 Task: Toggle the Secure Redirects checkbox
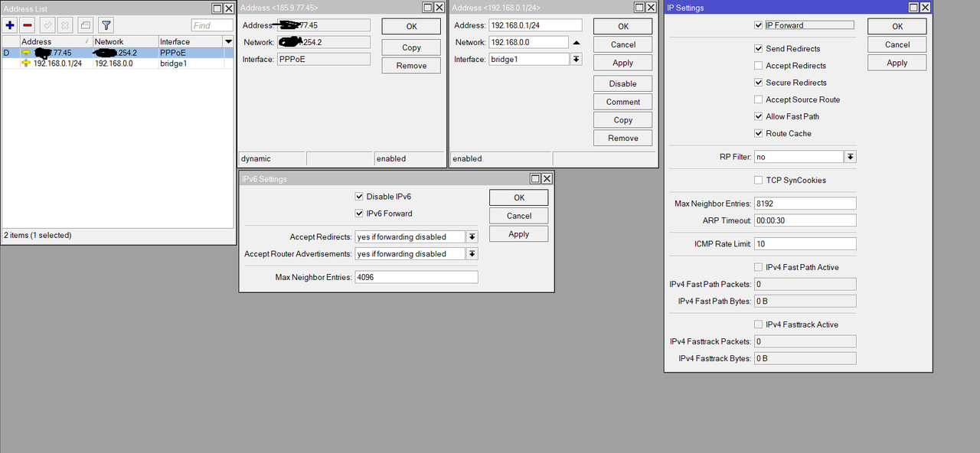click(759, 83)
